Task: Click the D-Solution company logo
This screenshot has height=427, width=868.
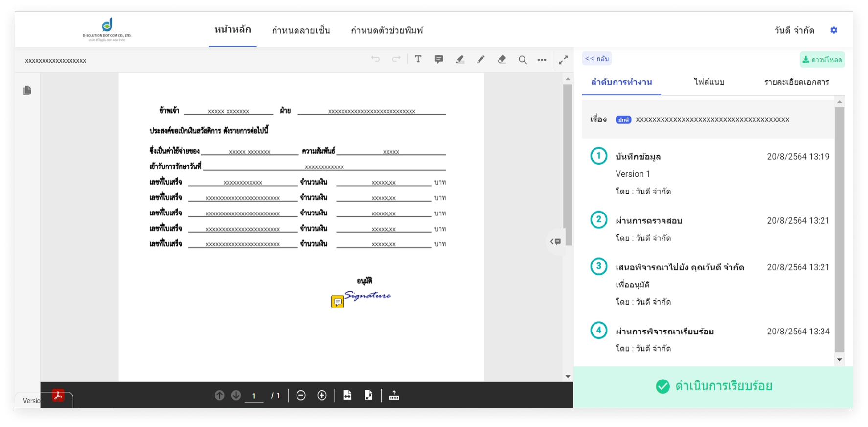Action: pyautogui.click(x=107, y=29)
